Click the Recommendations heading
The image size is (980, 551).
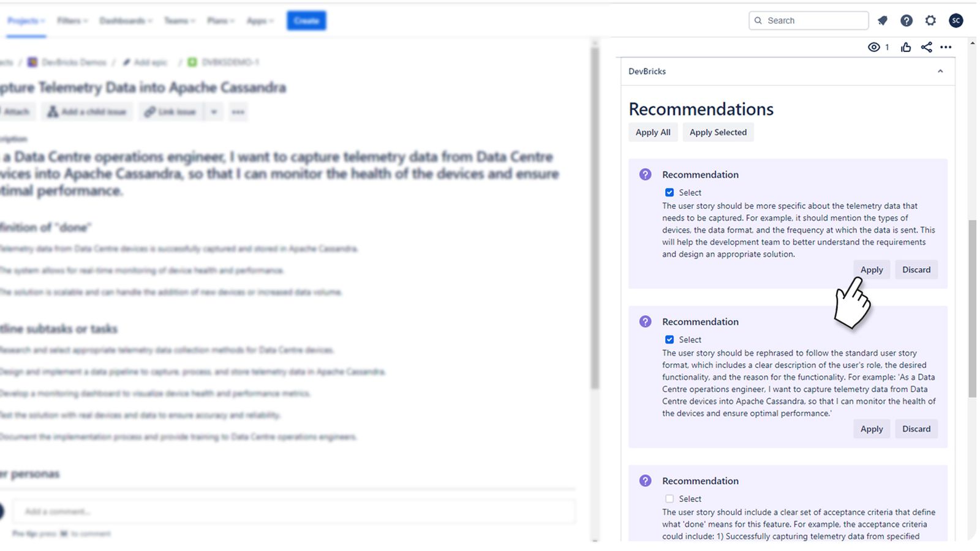coord(701,109)
